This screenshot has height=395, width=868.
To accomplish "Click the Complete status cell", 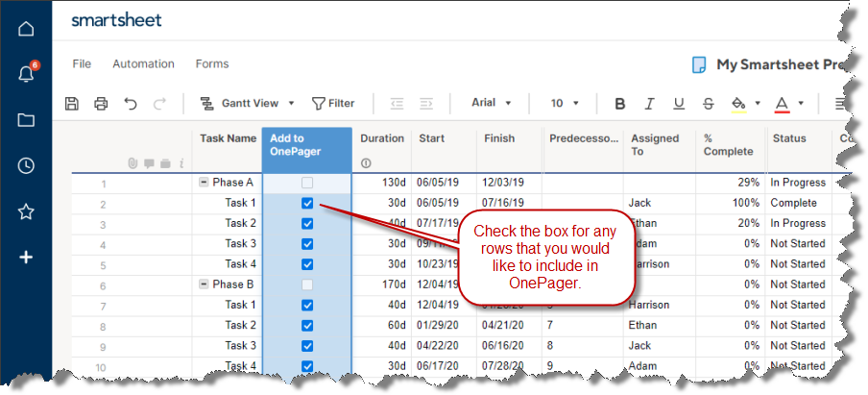I will tap(799, 204).
